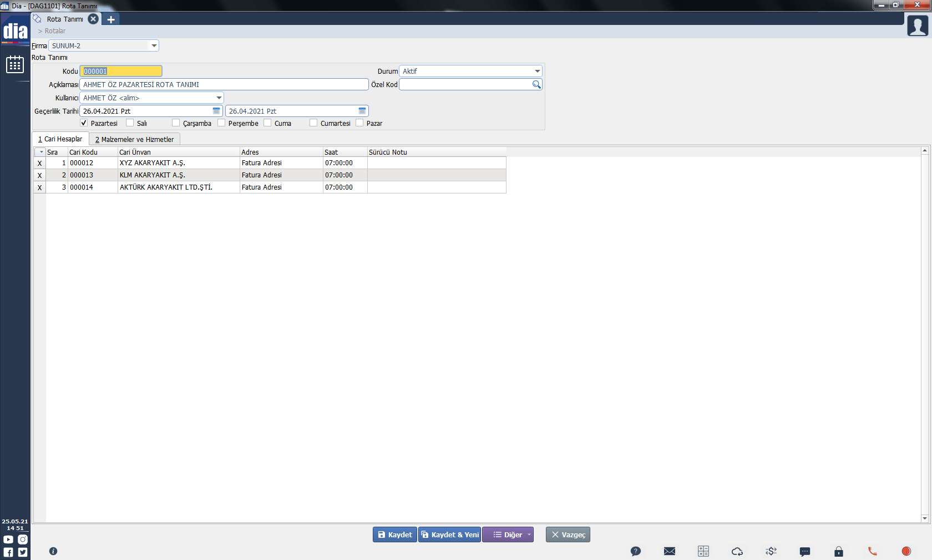Open the user profile icon
The image size is (932, 560).
[918, 26]
